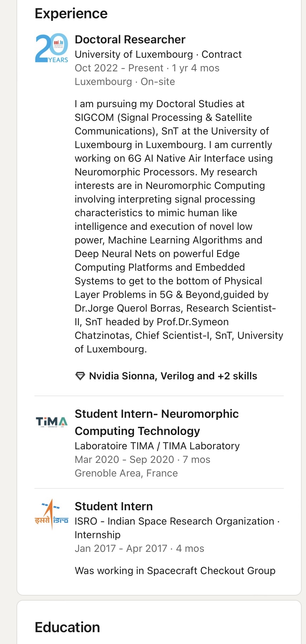Image resolution: width=306 pixels, height=644 pixels.
Task: Show Nvidia Sionna, Verilog and +2 skills
Action: (x=173, y=376)
